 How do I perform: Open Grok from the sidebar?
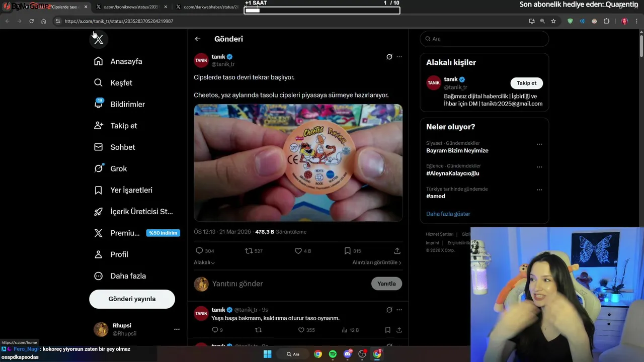coord(110,169)
